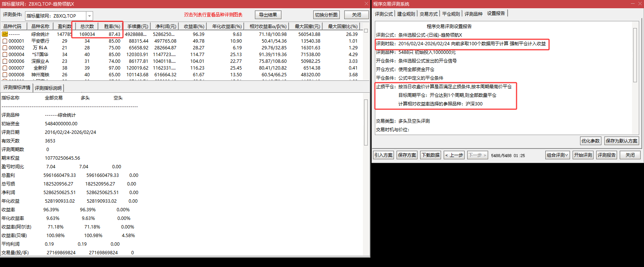This screenshot has height=267, width=644.
Task: Click the 导出结果 button
Action: coord(268,15)
